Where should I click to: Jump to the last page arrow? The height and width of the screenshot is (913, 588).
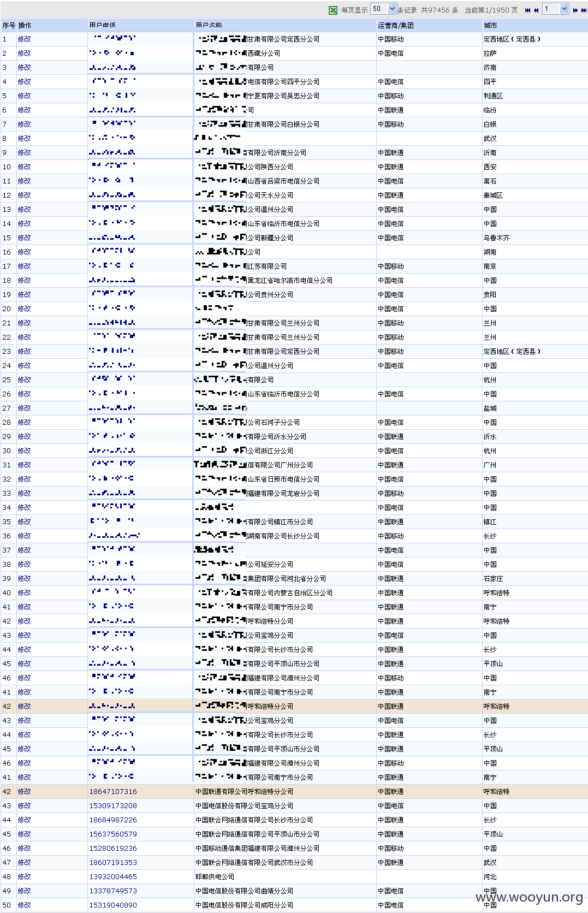[x=583, y=10]
